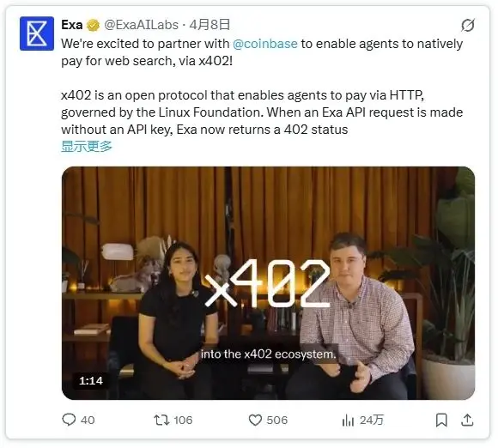Open the @coinbase mention link
Image resolution: width=498 pixels, height=448 pixels.
pos(264,44)
